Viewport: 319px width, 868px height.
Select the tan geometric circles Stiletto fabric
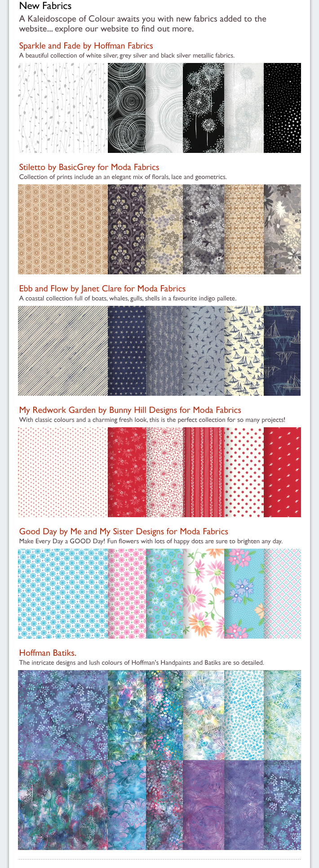[63, 229]
